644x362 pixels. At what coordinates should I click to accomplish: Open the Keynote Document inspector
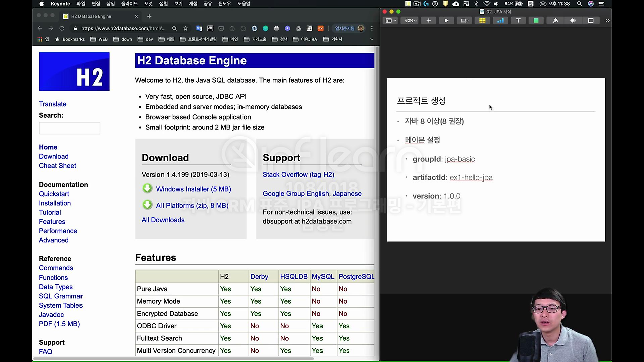[x=591, y=21]
